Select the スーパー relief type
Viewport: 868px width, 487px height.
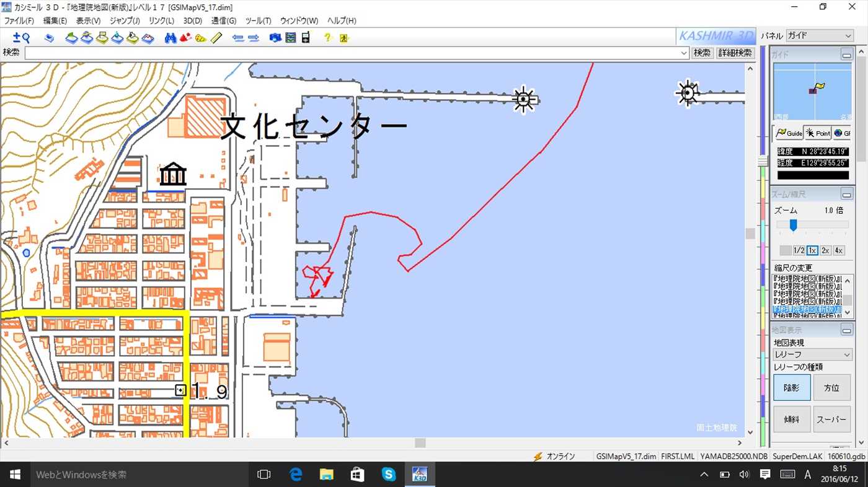[x=831, y=419]
